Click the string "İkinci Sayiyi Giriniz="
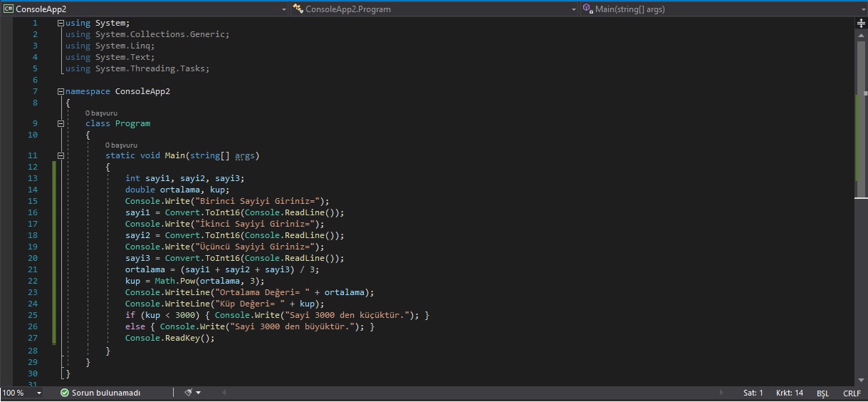Screen dimensions: 868x402 click(257, 224)
